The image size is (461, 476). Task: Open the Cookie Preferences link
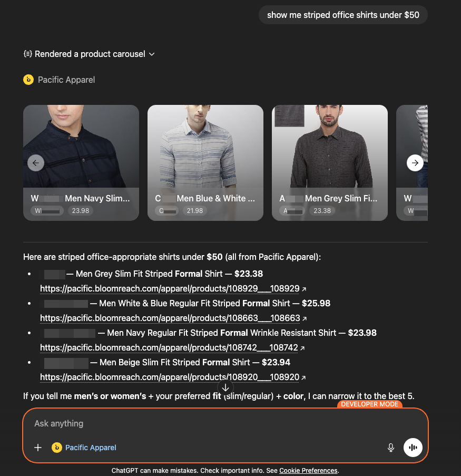(308, 471)
